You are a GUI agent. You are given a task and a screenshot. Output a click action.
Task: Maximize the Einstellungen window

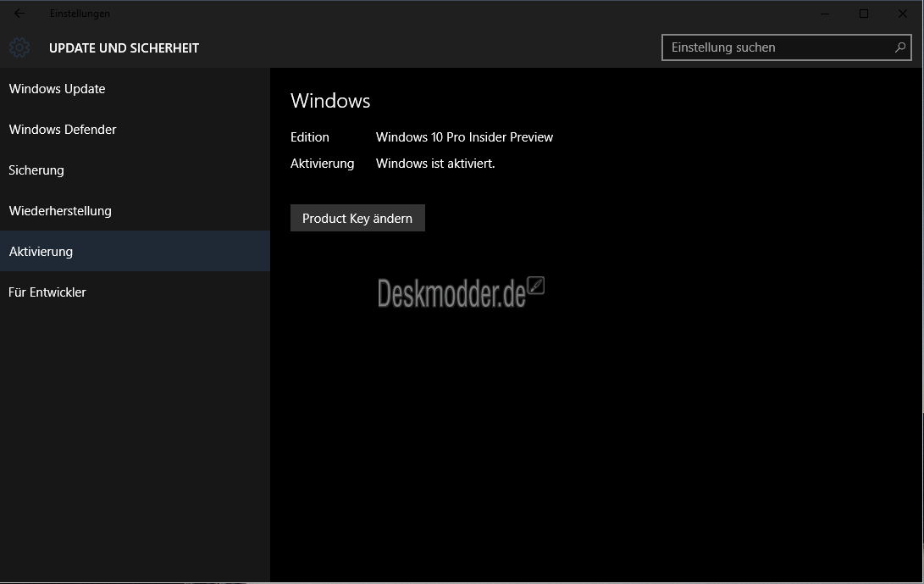pyautogui.click(x=864, y=14)
